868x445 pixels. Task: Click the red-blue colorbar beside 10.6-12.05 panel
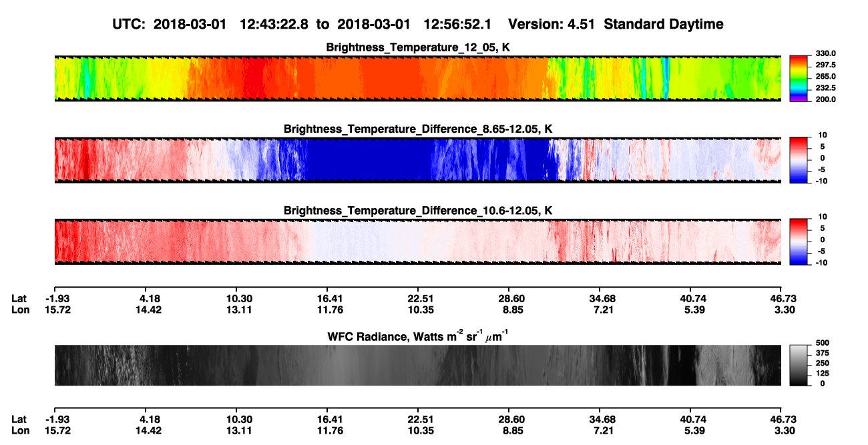799,242
